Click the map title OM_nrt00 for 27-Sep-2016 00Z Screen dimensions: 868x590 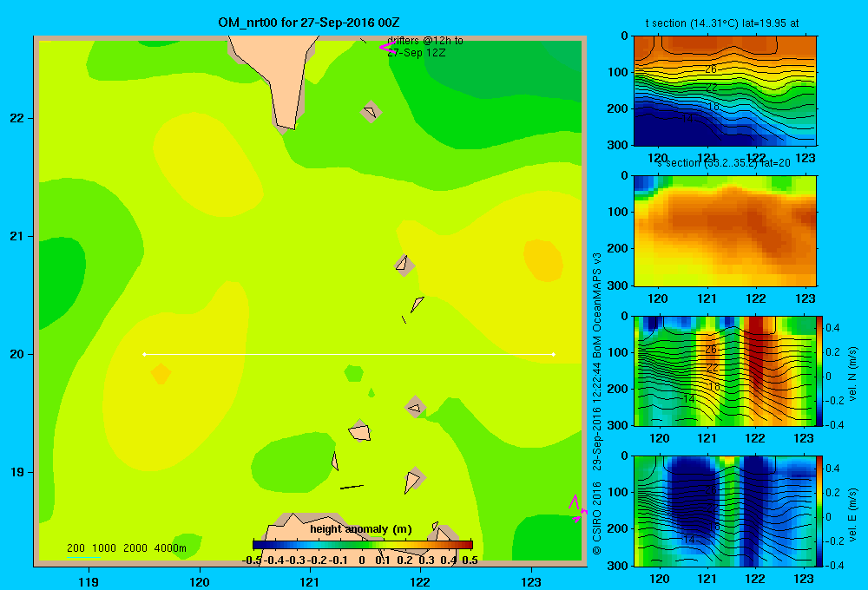(309, 23)
